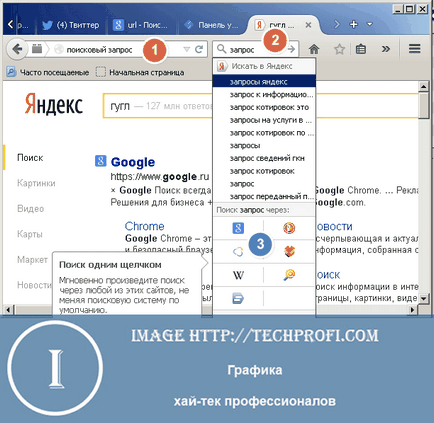Select Маркет in Yandex sidebar
This screenshot has height=423, width=434.
click(x=32, y=259)
